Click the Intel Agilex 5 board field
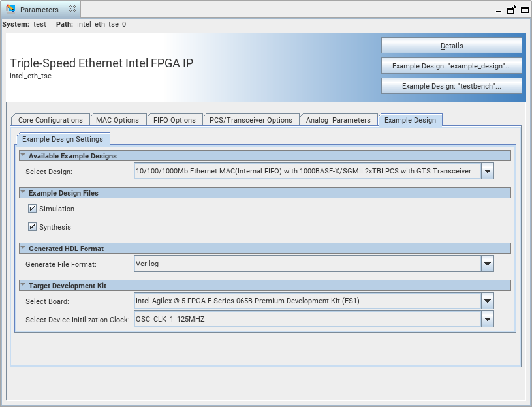 [307, 301]
